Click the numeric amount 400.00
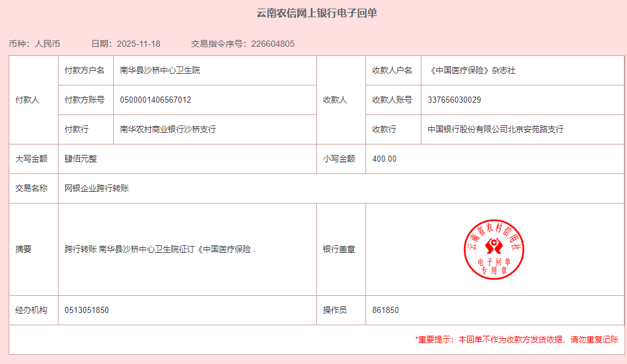The width and height of the screenshot is (627, 364). click(385, 159)
